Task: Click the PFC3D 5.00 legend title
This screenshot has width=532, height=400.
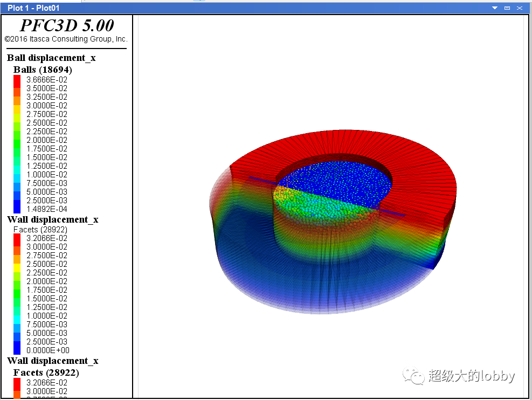Action: click(x=67, y=25)
